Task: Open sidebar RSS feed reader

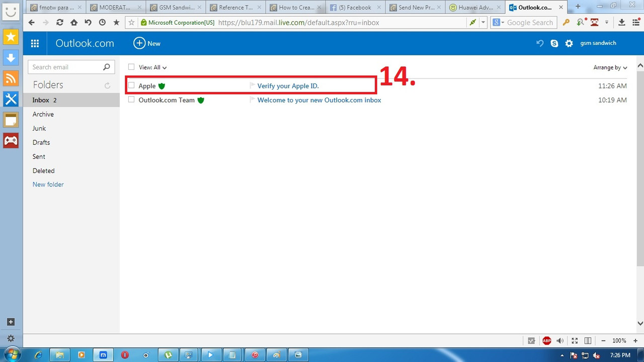Action: [11, 78]
